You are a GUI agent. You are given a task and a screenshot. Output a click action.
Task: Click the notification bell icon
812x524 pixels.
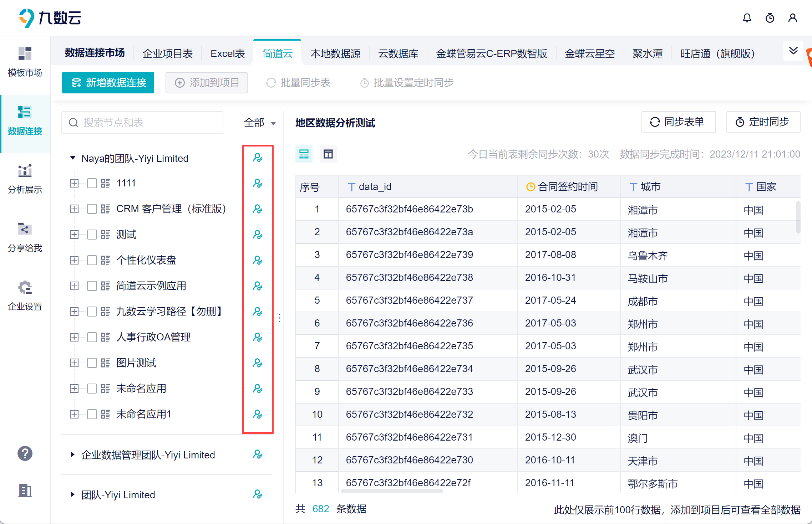point(747,18)
